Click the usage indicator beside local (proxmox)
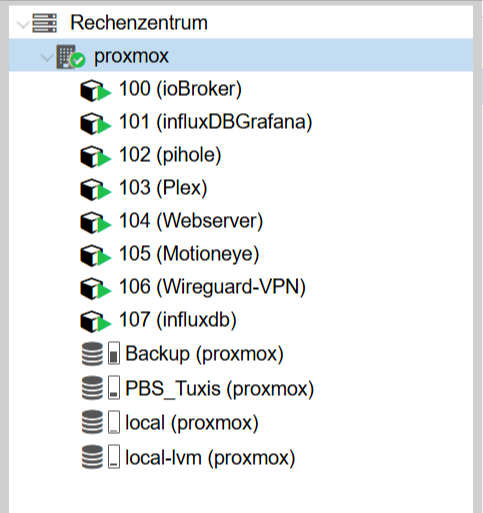This screenshot has width=483, height=513. click(x=114, y=422)
